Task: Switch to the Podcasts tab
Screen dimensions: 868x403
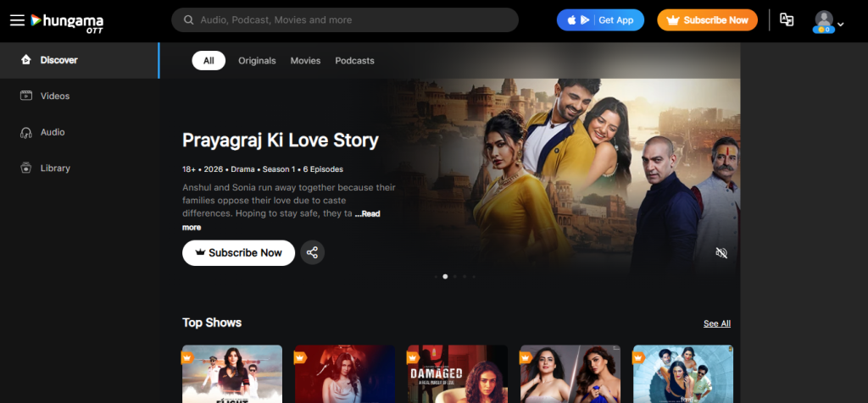Action: pyautogui.click(x=354, y=61)
